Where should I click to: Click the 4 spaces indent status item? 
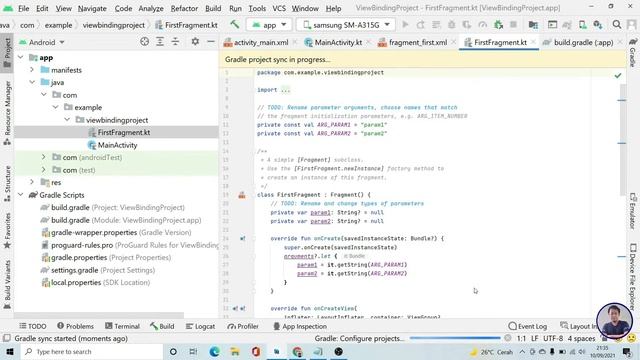click(x=581, y=338)
